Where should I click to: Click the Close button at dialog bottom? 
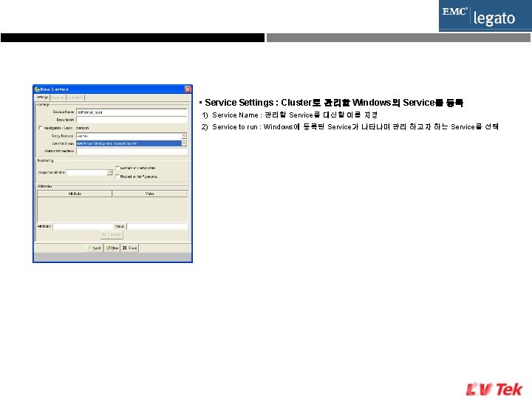(x=129, y=248)
